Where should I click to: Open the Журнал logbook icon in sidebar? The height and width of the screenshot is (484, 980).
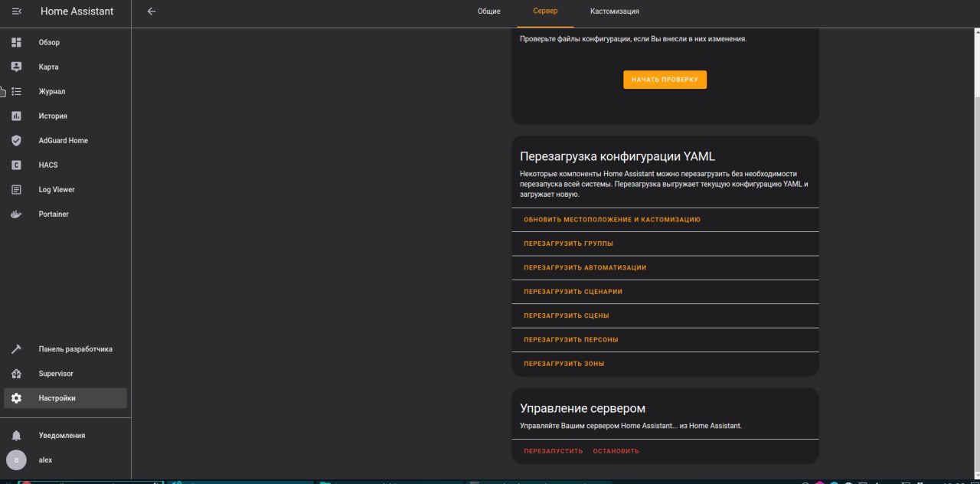[x=16, y=91]
